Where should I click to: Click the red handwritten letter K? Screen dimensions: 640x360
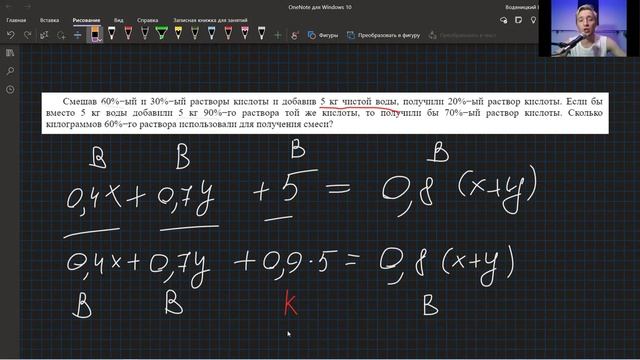(x=290, y=302)
